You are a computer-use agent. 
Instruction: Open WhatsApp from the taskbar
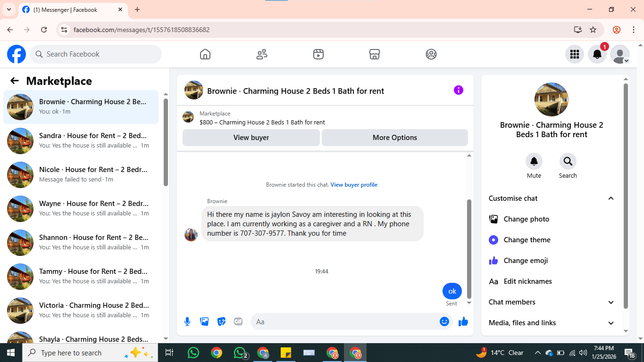(x=193, y=353)
